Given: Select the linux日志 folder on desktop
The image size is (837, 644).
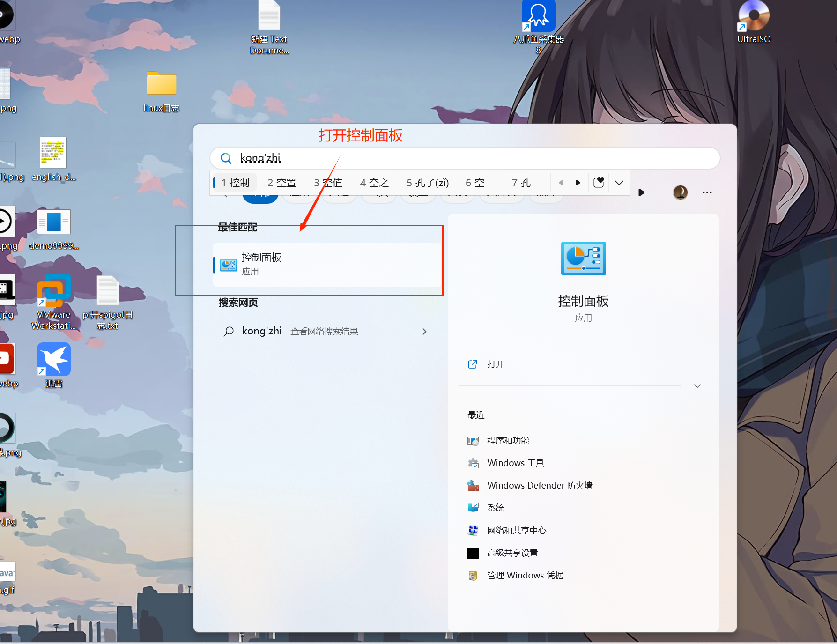Looking at the screenshot, I should coord(162,92).
